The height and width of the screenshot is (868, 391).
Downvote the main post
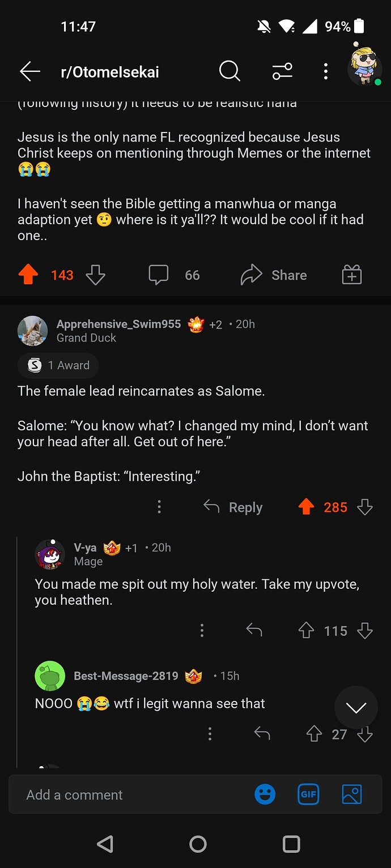[95, 275]
